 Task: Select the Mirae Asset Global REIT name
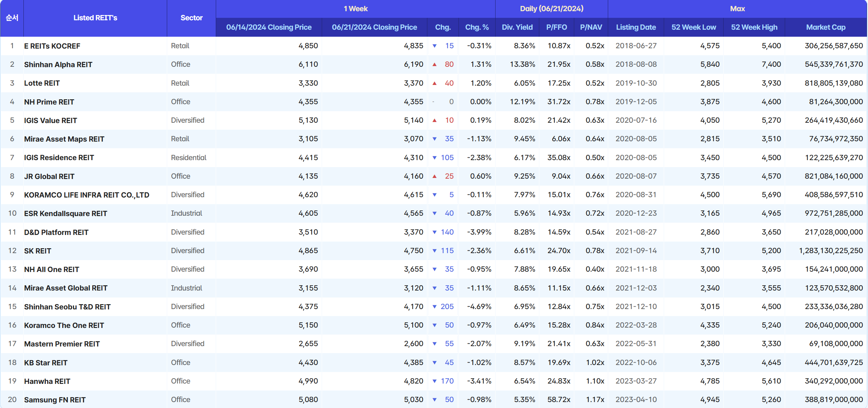[66, 288]
